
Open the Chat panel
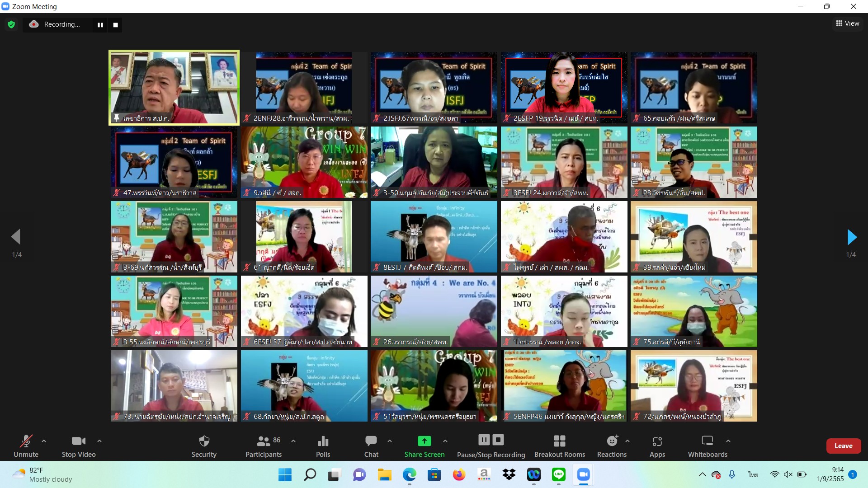click(371, 446)
